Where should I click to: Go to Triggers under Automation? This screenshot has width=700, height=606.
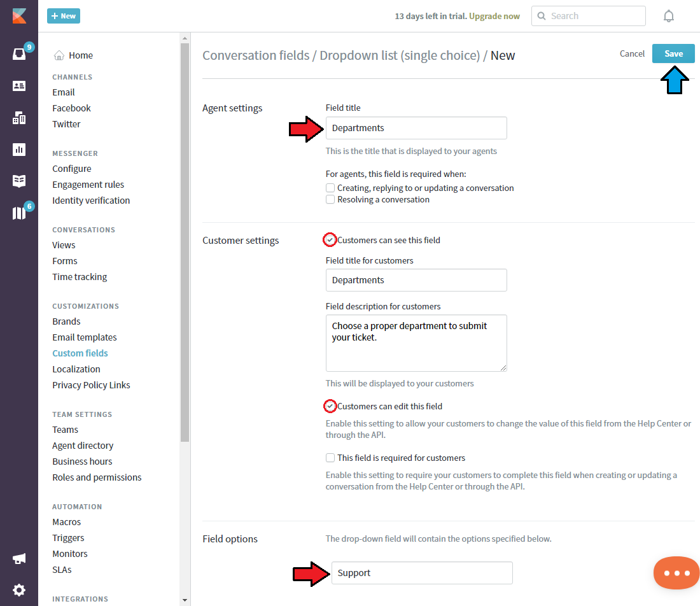tap(68, 538)
